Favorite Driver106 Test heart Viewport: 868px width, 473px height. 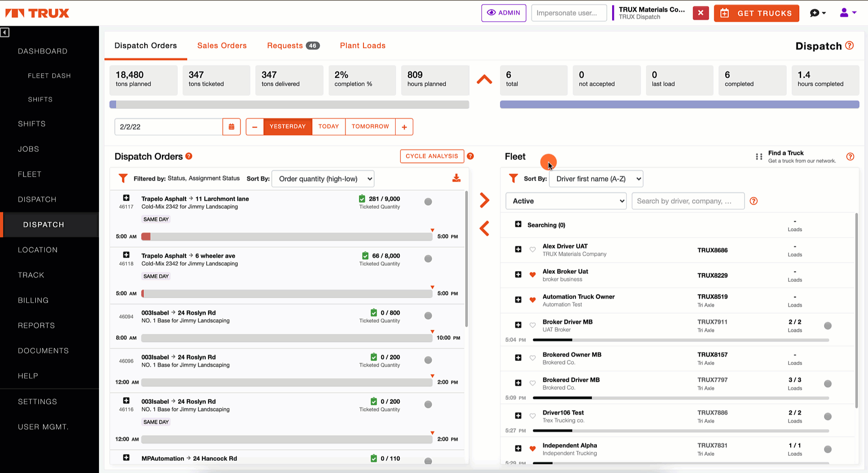(533, 416)
